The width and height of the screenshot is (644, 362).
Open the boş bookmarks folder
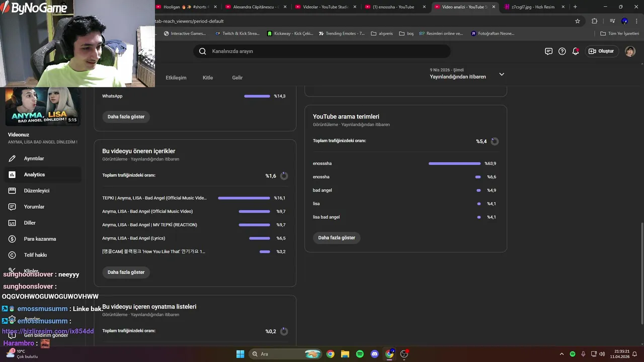click(407, 34)
